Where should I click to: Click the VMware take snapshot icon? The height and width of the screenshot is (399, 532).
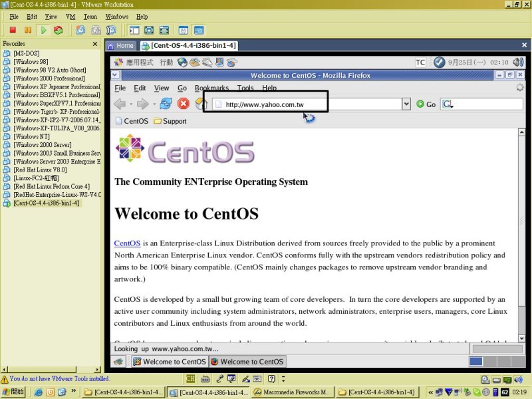coord(80,30)
